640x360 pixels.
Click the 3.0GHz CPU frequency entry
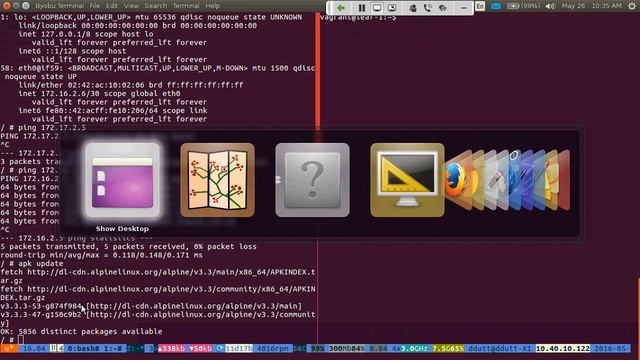414,349
